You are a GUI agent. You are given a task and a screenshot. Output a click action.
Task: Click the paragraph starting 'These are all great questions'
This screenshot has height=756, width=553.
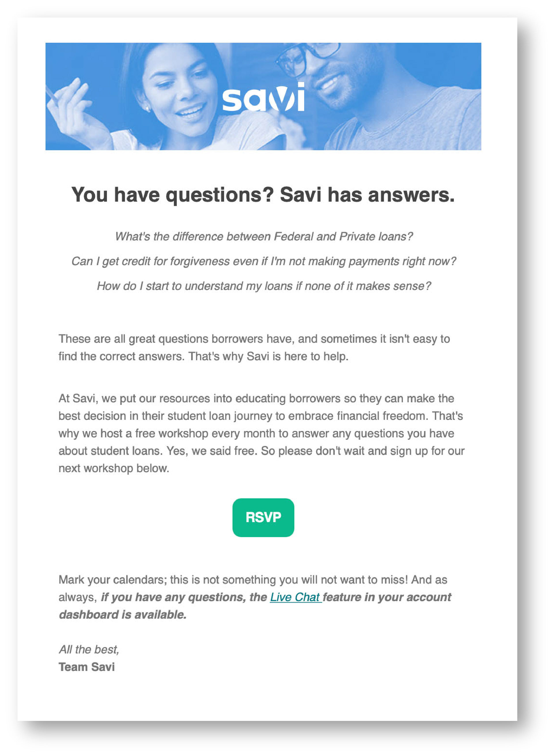pos(254,347)
